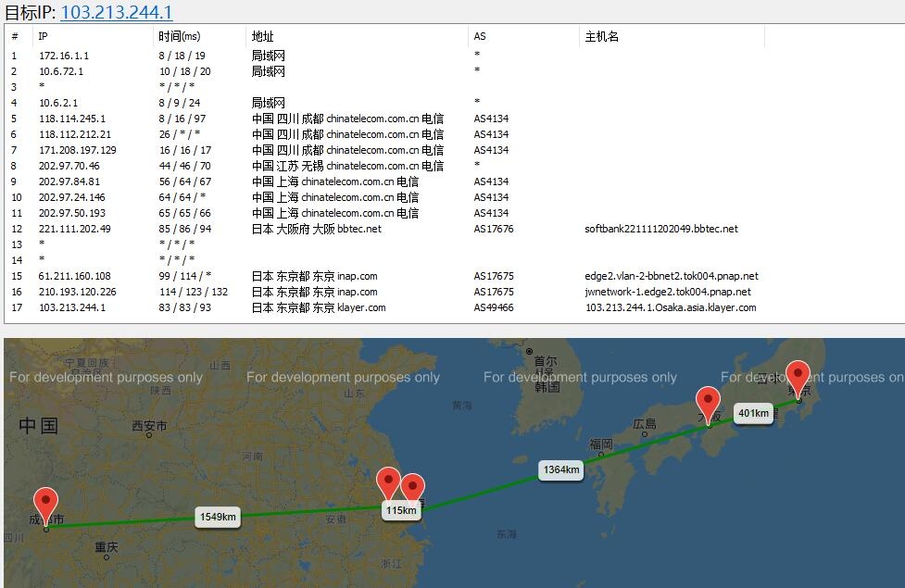Click the 时间(ms) column header
This screenshot has height=588, width=905.
tap(179, 36)
